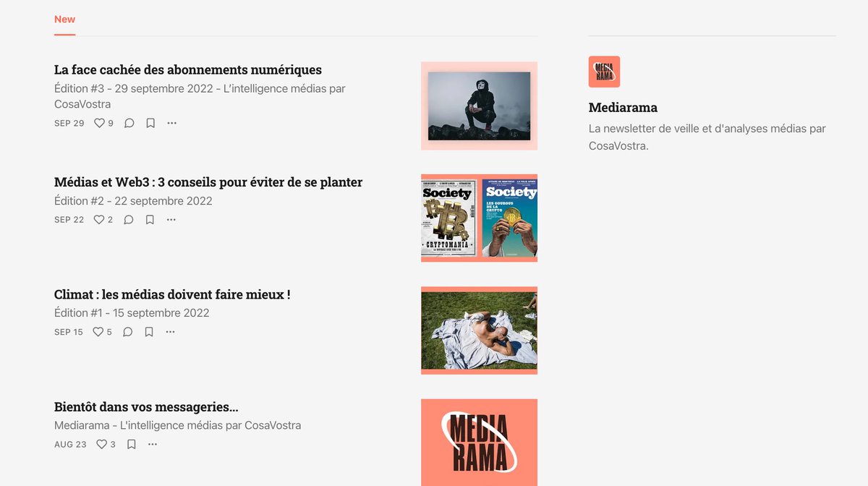Bookmark the "Bientôt dans vos messageries" post
868x486 pixels.
(132, 444)
